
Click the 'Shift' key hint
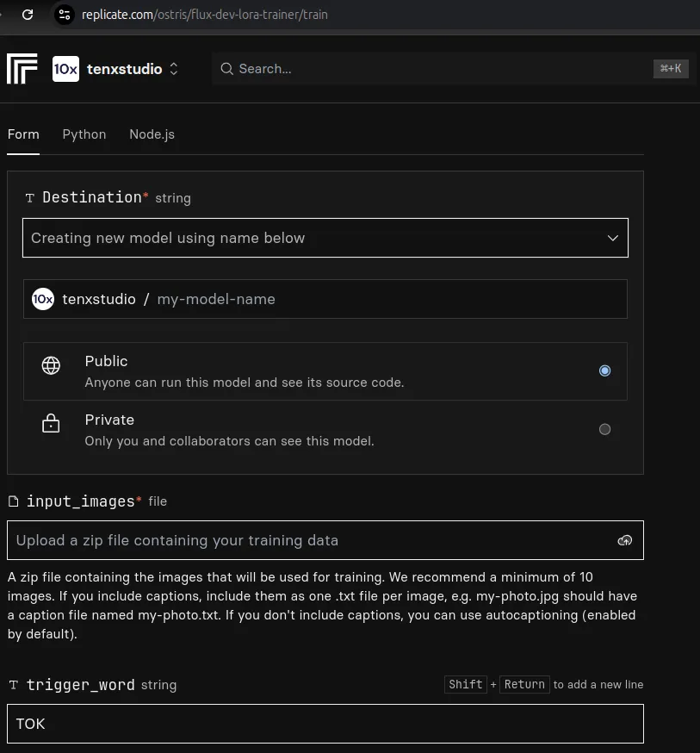[x=466, y=684]
